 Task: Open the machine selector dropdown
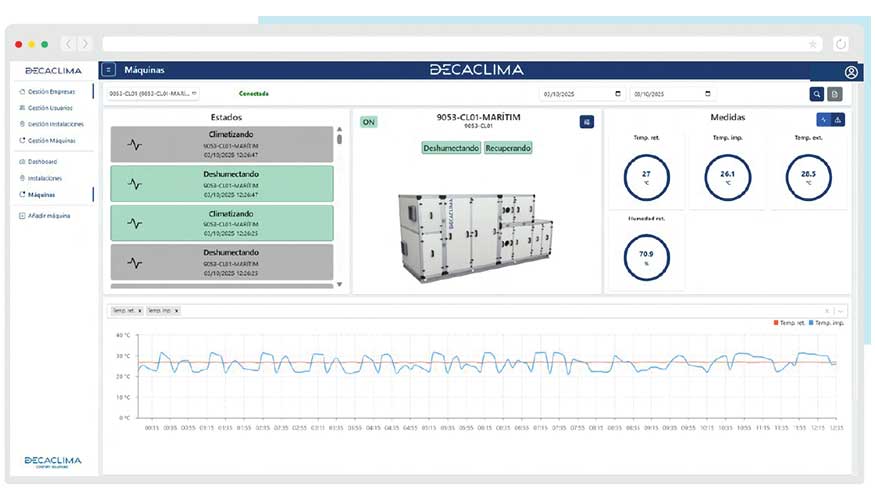click(x=153, y=94)
